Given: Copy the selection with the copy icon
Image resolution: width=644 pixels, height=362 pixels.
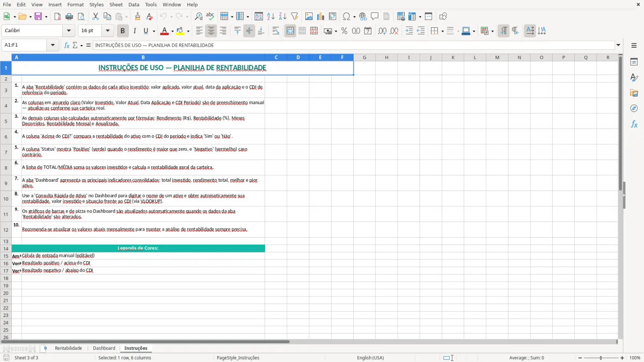Looking at the screenshot, I should point(107,17).
